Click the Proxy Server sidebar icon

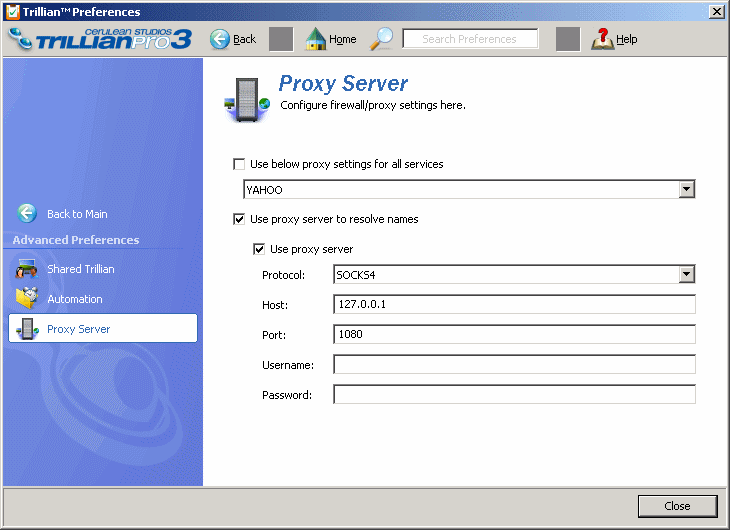27,328
